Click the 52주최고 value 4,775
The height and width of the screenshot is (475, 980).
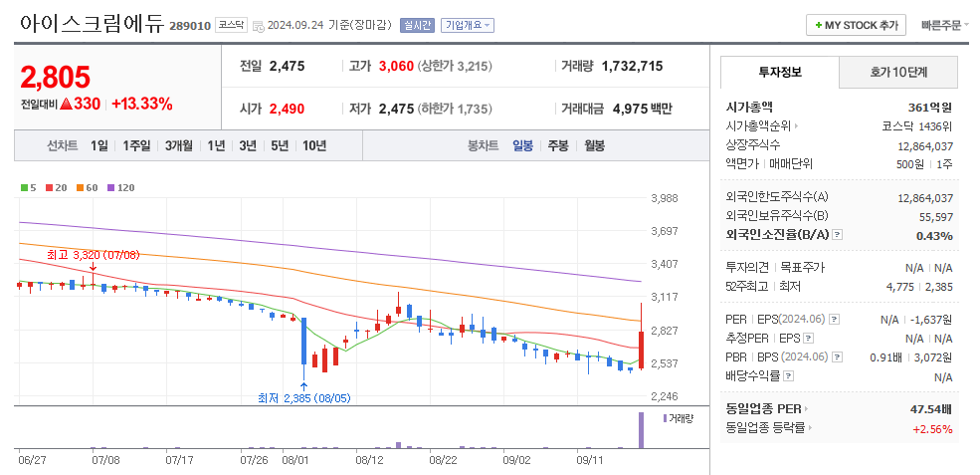click(900, 286)
